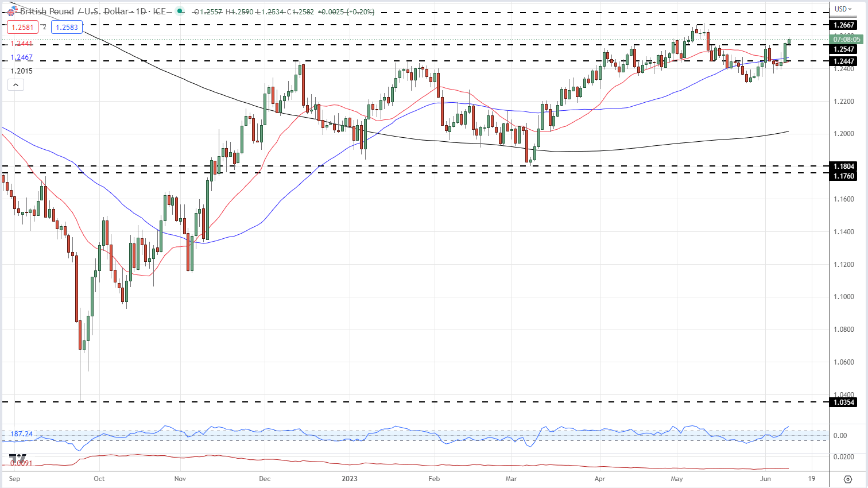Click the Oct label on time axis
The image size is (868, 488).
[x=99, y=479]
